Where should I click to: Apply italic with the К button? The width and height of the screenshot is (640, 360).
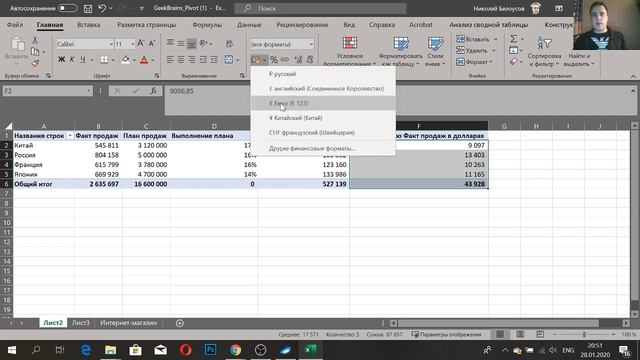[72, 60]
